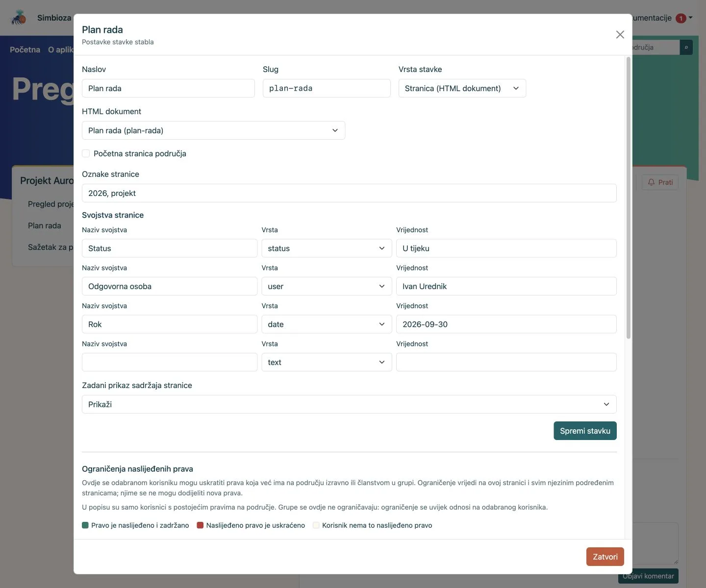Click the Projekt Auro panel heading
This screenshot has height=588, width=706.
point(47,180)
